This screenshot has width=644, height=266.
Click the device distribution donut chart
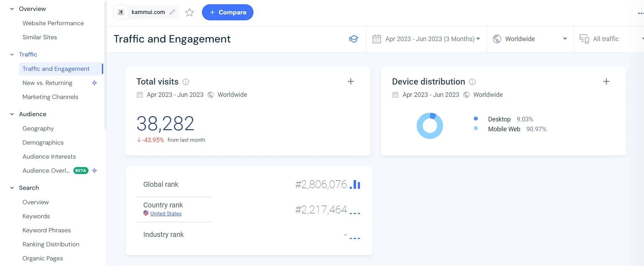click(x=429, y=126)
